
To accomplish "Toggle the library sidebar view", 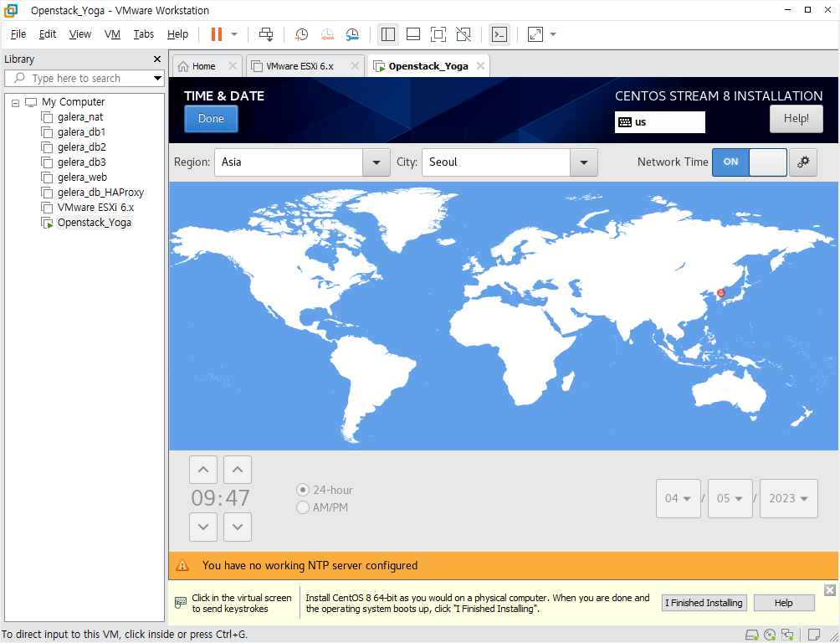I will pyautogui.click(x=388, y=34).
